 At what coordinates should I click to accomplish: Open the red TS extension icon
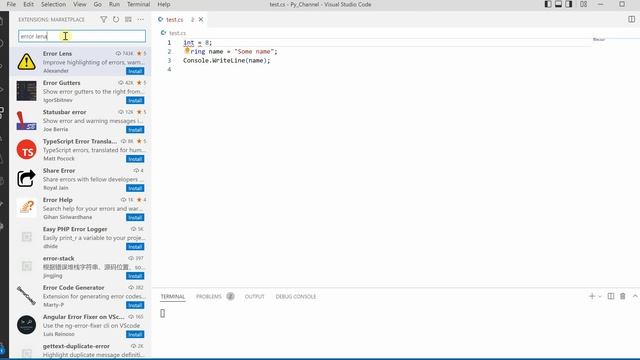pyautogui.click(x=27, y=149)
